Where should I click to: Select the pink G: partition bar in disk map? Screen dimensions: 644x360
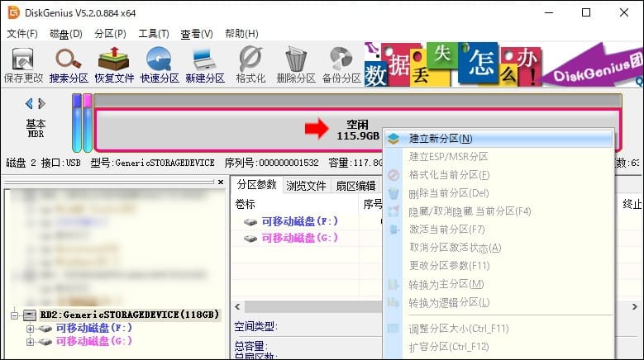88,123
